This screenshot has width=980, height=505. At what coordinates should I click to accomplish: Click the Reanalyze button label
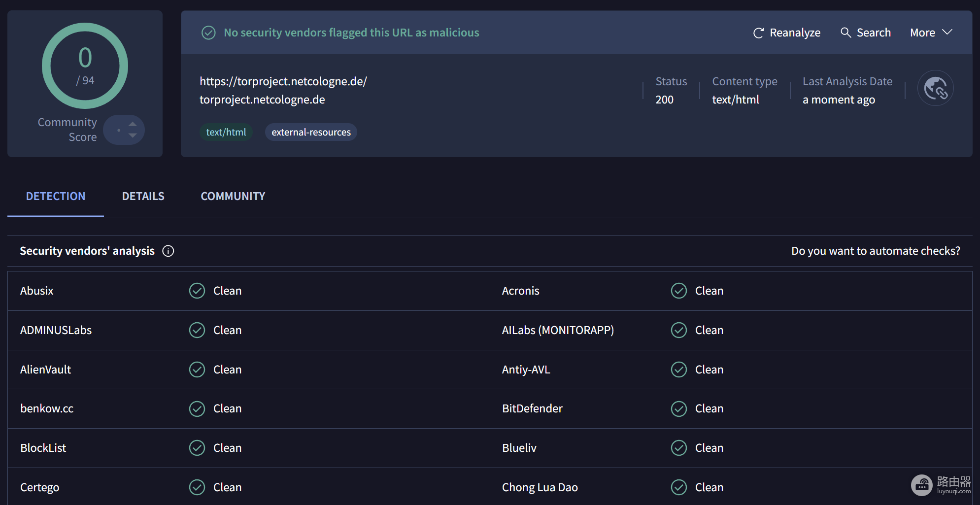coord(795,33)
